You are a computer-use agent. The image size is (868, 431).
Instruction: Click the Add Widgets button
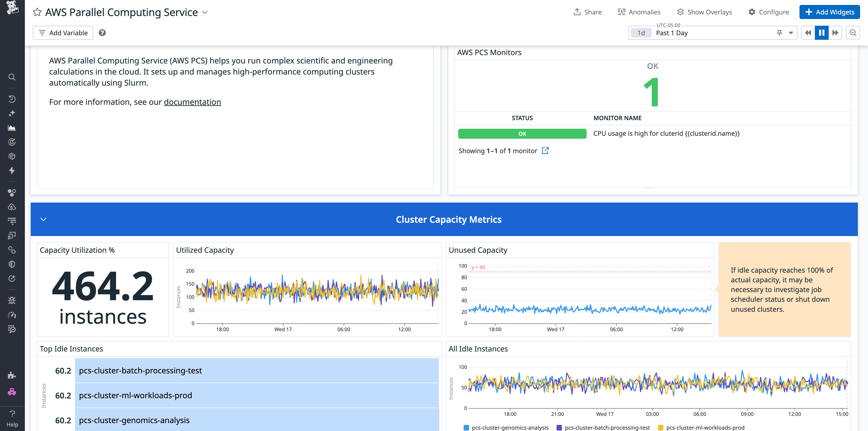point(829,12)
